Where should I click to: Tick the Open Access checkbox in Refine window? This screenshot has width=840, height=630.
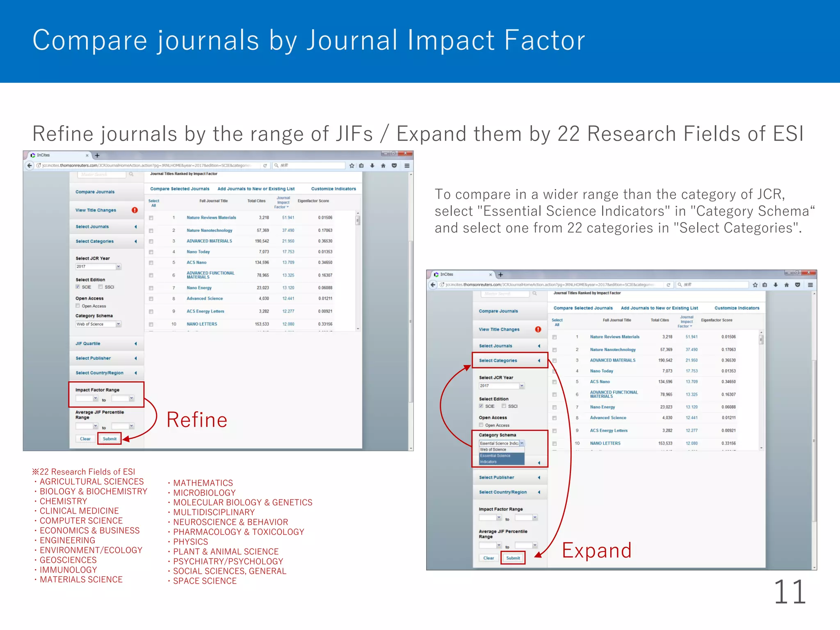[x=78, y=306]
